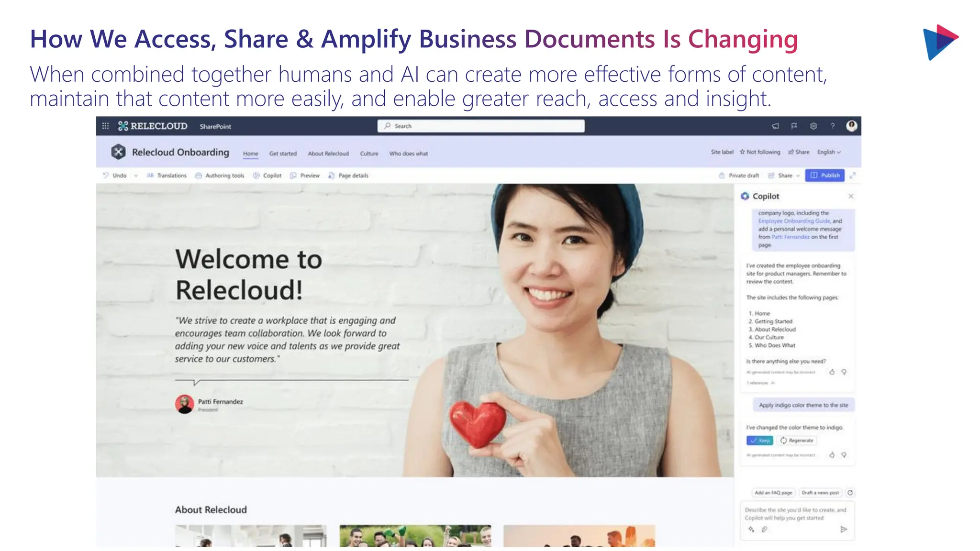Open the Get started navigation tab
This screenshot has height=551, width=980.
[x=283, y=154]
